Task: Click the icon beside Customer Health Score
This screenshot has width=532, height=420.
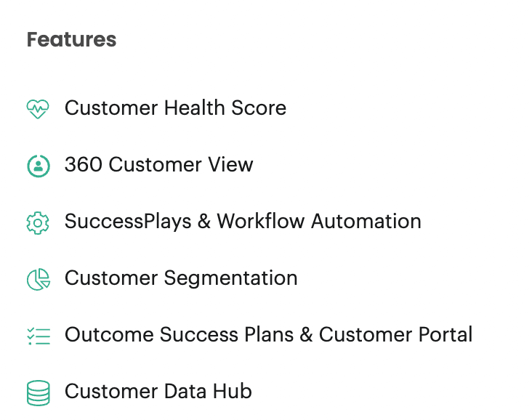Action: [38, 109]
